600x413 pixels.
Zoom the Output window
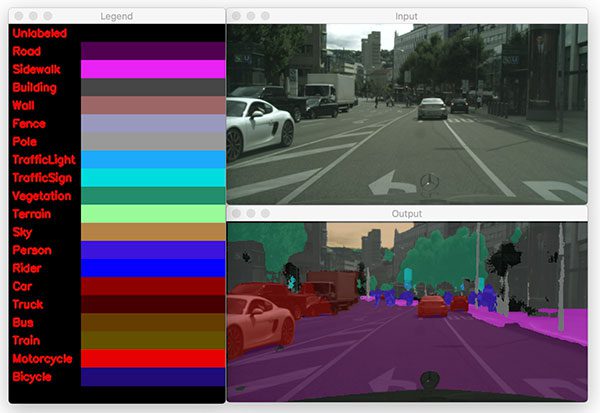pos(265,213)
